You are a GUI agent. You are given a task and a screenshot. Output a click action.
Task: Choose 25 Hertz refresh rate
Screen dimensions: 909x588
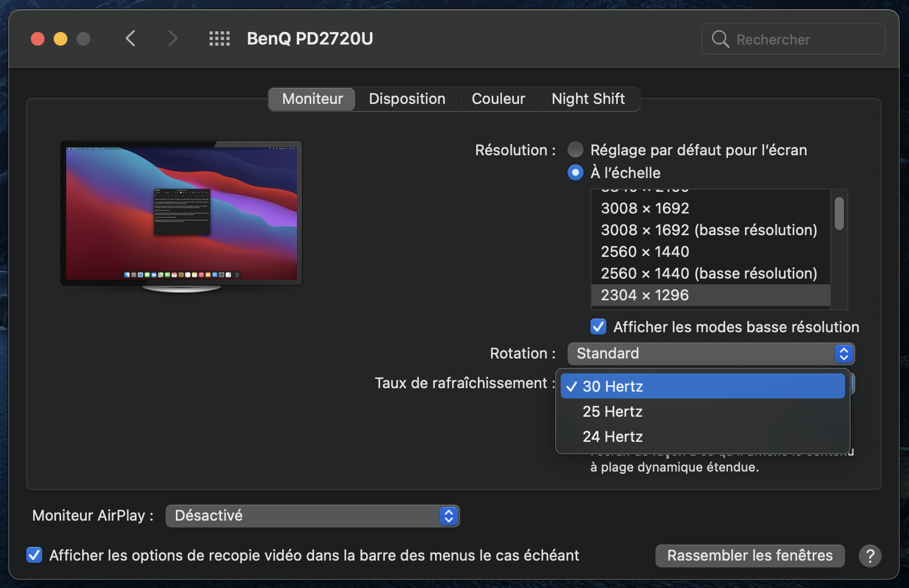click(x=703, y=412)
